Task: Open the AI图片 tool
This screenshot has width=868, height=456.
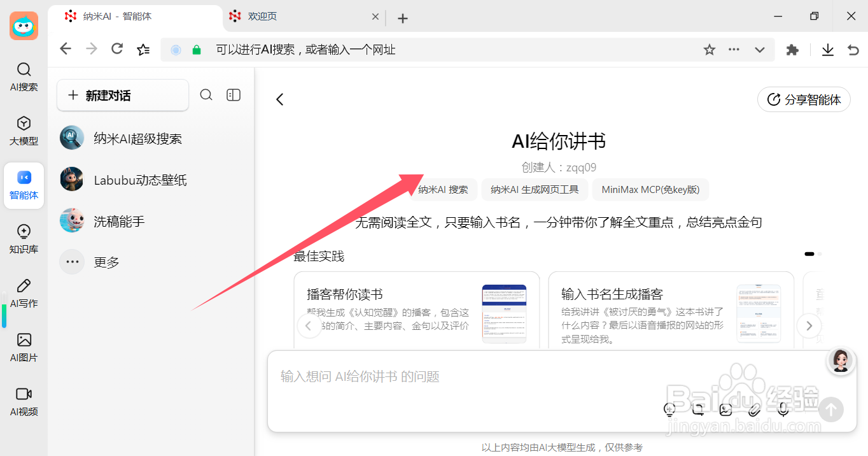Action: (x=24, y=347)
